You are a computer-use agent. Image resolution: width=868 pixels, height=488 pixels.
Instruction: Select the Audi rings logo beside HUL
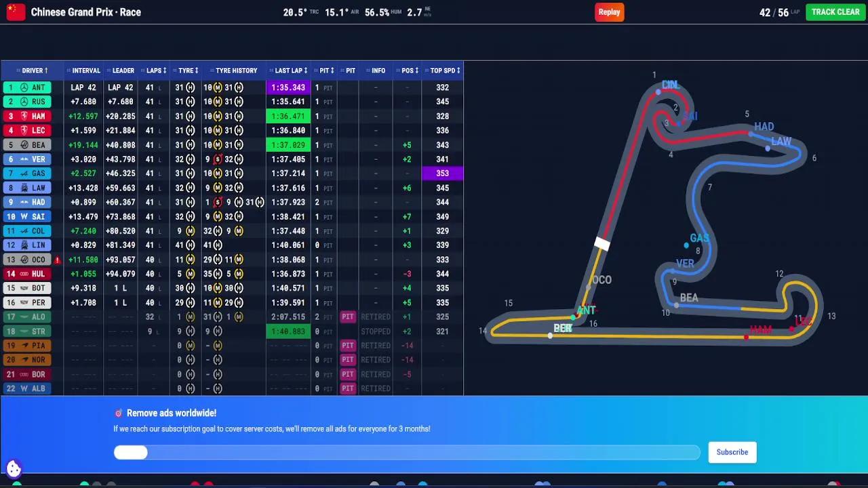(24, 274)
